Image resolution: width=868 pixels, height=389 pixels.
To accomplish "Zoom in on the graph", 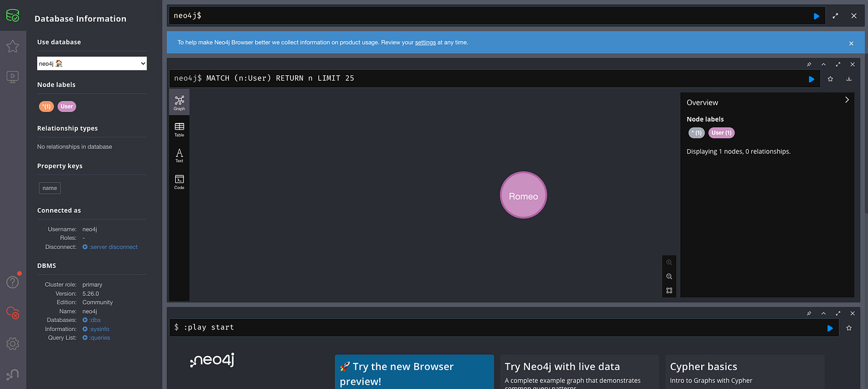I will 669,263.
